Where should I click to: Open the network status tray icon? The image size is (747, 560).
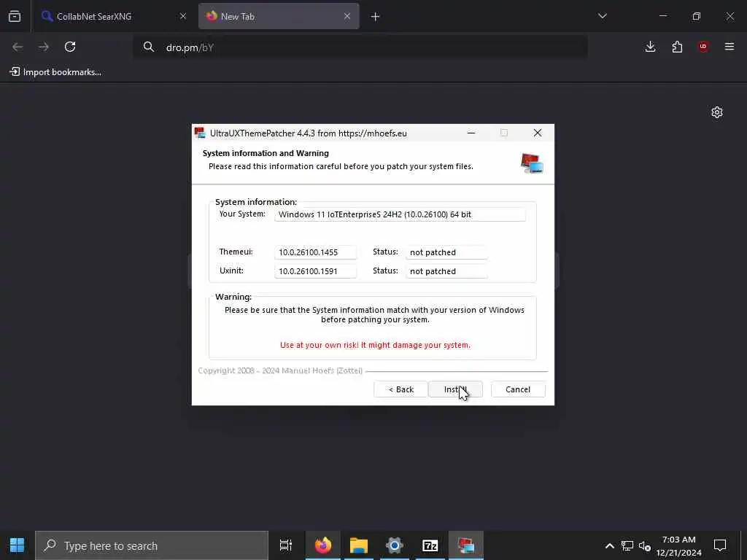627,545
